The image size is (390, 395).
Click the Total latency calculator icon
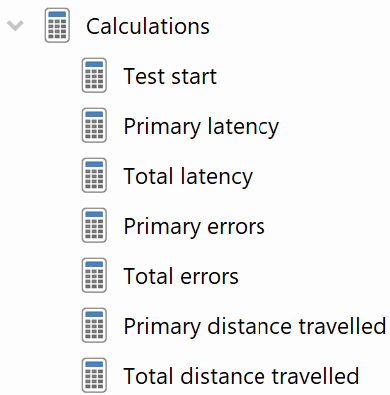coord(94,175)
